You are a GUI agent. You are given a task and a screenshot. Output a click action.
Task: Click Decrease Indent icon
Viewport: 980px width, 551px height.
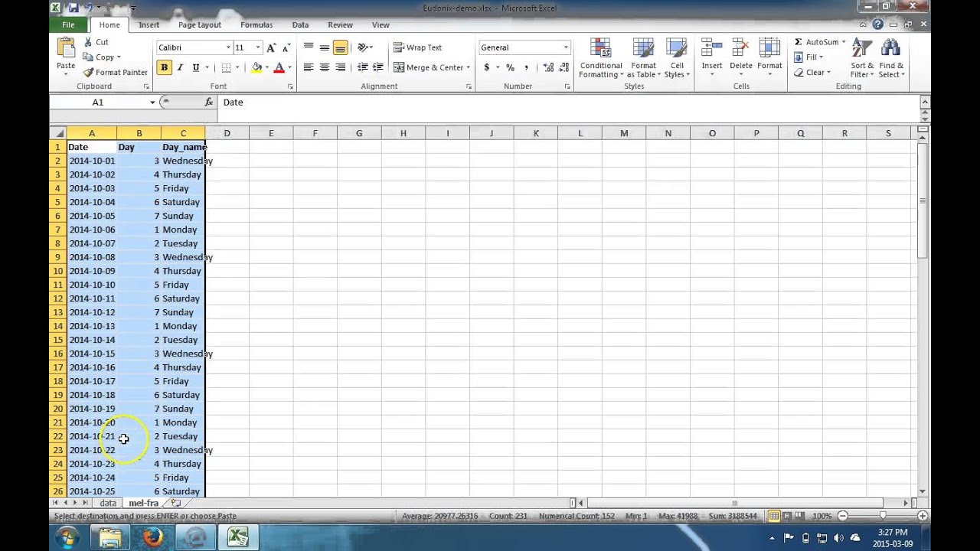click(362, 67)
